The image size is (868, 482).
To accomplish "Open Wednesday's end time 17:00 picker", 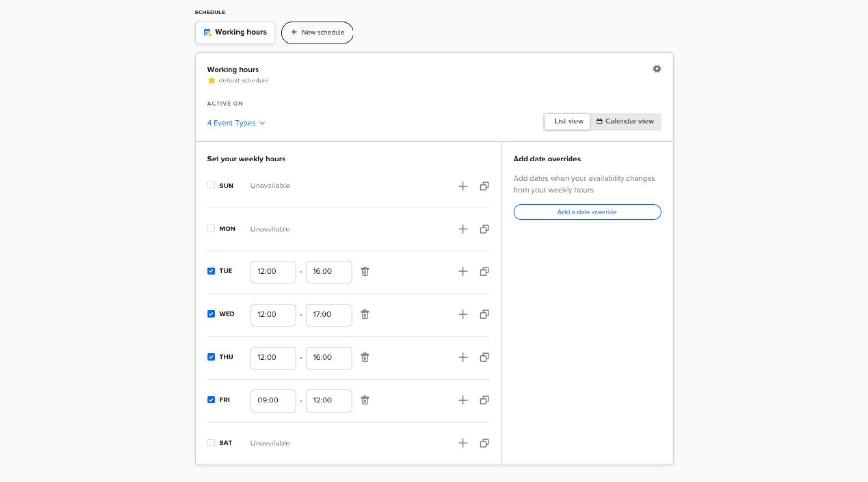I will click(x=328, y=315).
